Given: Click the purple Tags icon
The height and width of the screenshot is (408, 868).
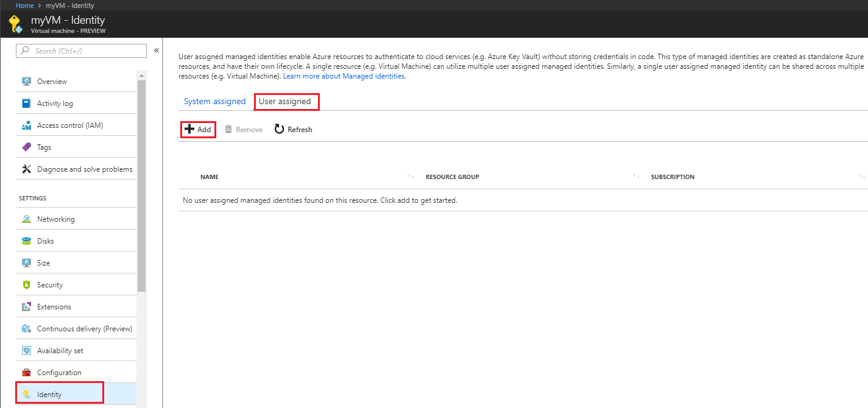Looking at the screenshot, I should click(26, 147).
